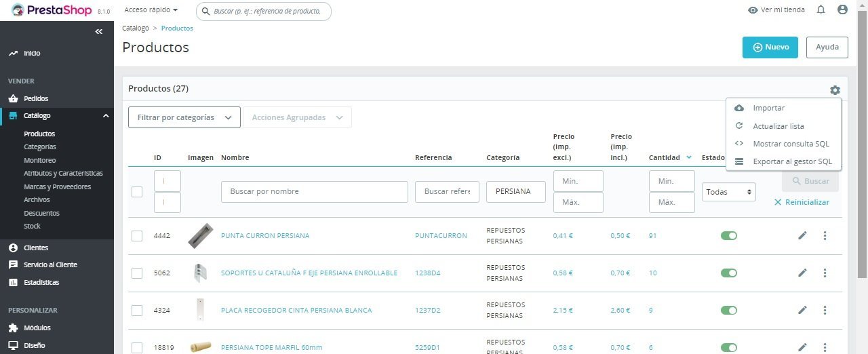Click the sort arrow beside Cantidad
Image resolution: width=868 pixels, height=354 pixels.
(x=689, y=157)
